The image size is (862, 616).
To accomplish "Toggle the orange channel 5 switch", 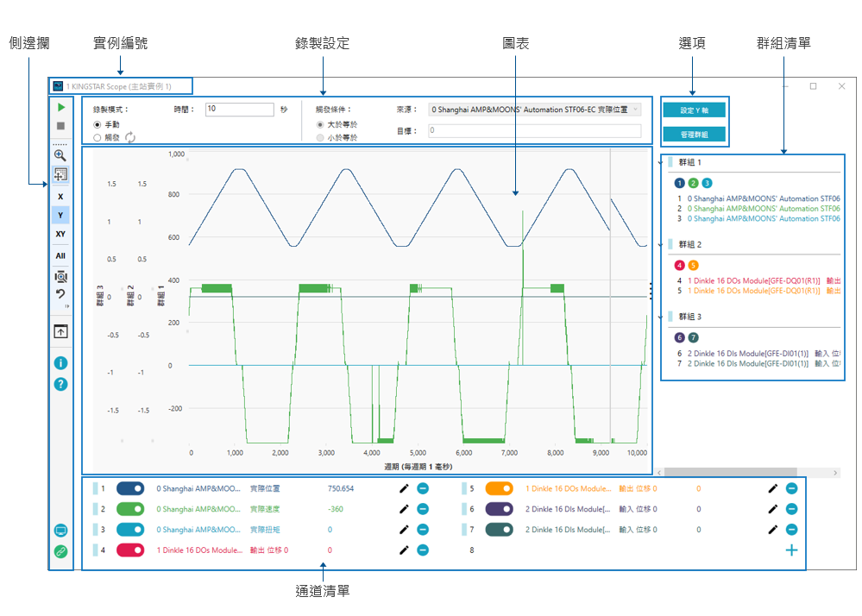I will (x=500, y=488).
